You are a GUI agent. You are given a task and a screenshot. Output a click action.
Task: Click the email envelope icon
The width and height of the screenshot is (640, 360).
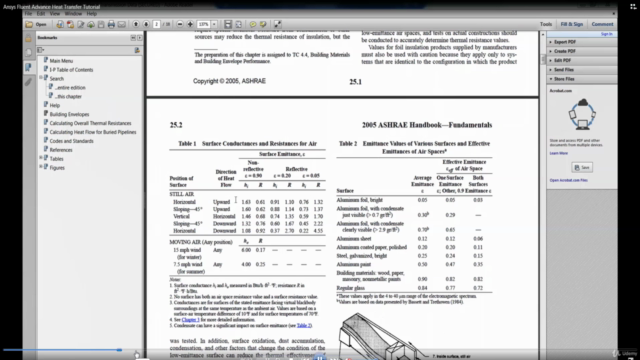[122, 24]
